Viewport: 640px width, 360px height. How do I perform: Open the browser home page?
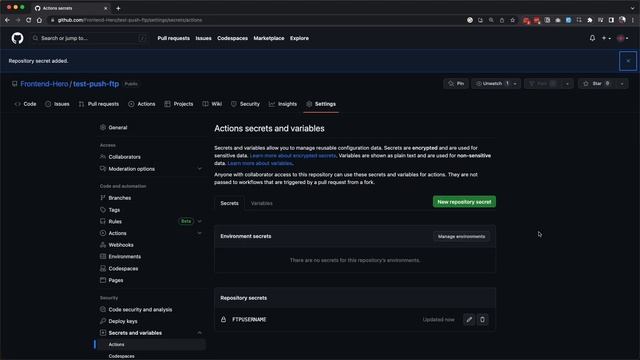click(x=39, y=20)
